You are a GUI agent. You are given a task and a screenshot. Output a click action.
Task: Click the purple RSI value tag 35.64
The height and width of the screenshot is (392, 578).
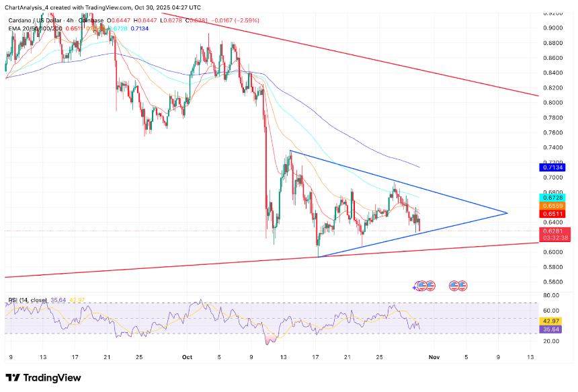click(x=550, y=329)
